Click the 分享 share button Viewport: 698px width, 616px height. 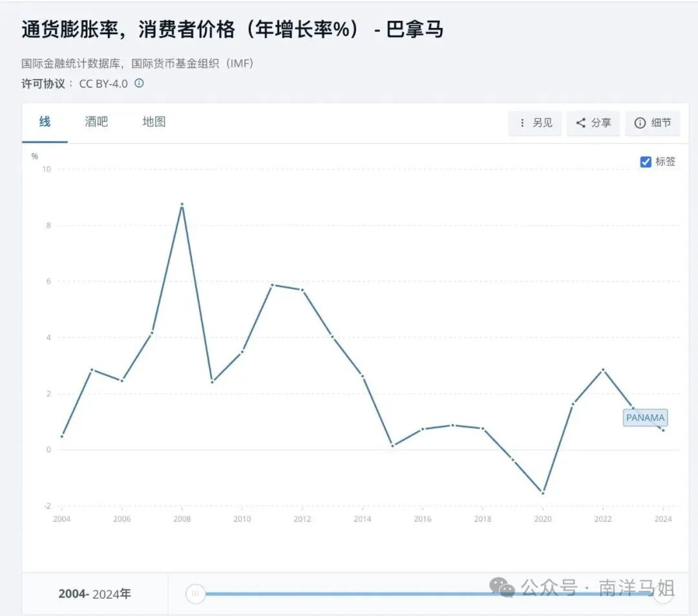point(593,123)
